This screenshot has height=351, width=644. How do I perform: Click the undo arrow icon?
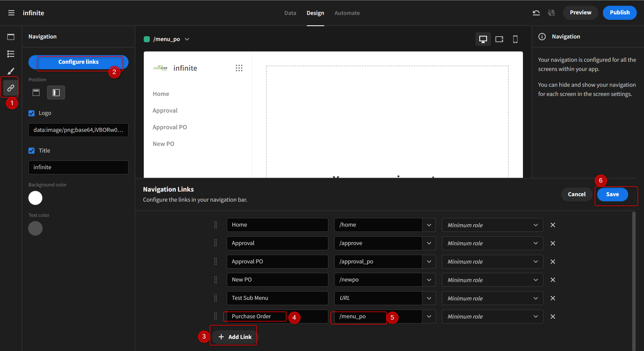536,13
